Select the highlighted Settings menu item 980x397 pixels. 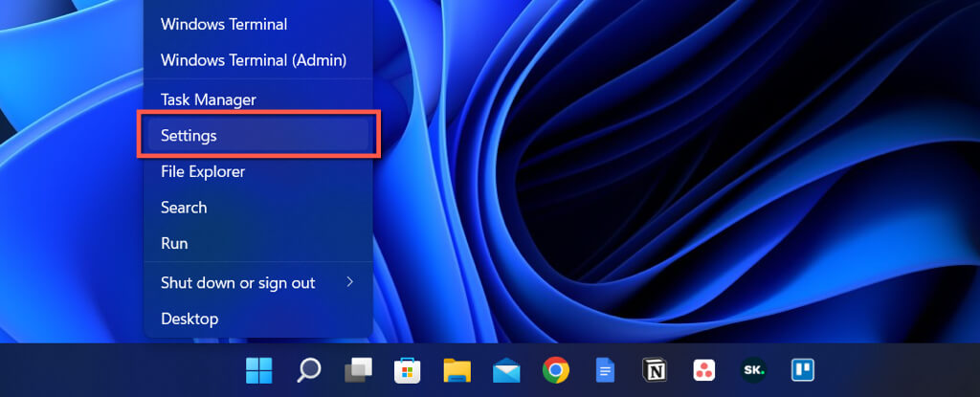pos(189,136)
